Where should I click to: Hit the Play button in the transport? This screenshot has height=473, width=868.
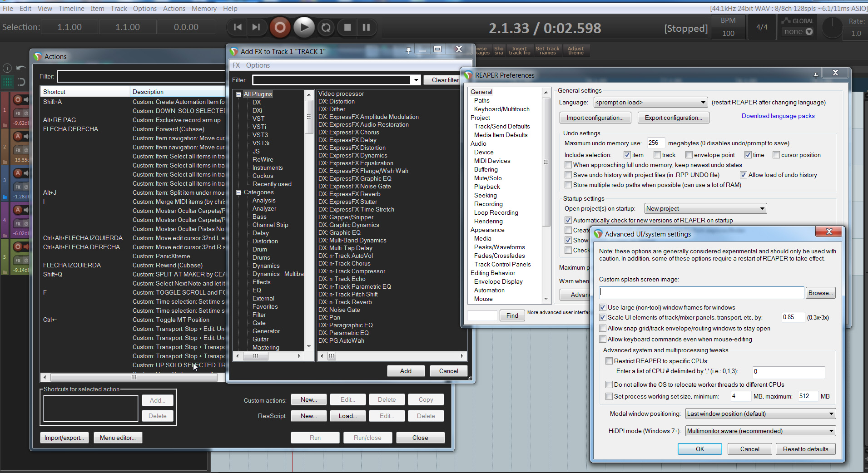click(304, 28)
